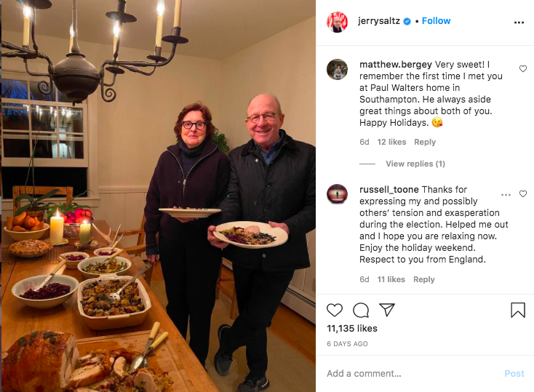Viewport: 534px width, 392px height.
Task: Show who liked: 11,135 likes
Action: point(352,328)
